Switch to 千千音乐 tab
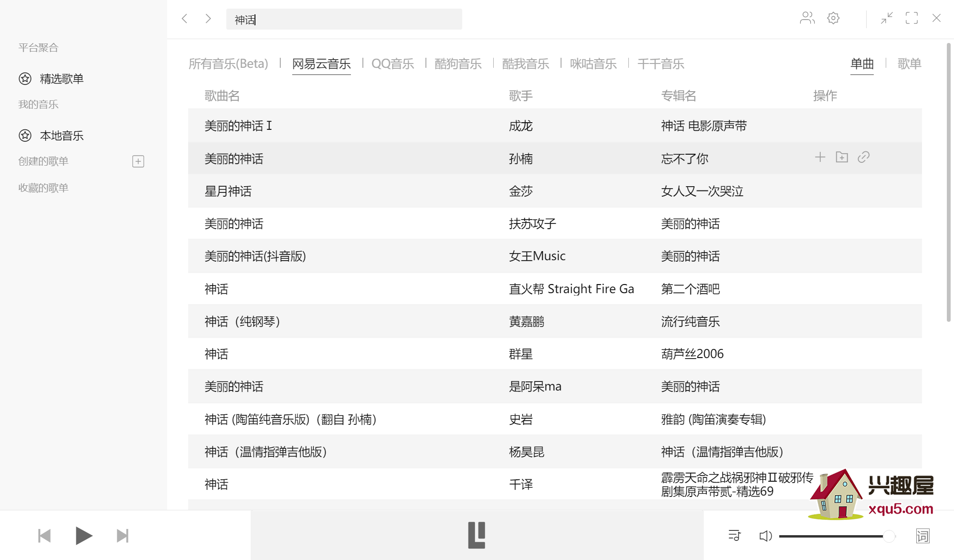The width and height of the screenshot is (954, 560). 661,63
